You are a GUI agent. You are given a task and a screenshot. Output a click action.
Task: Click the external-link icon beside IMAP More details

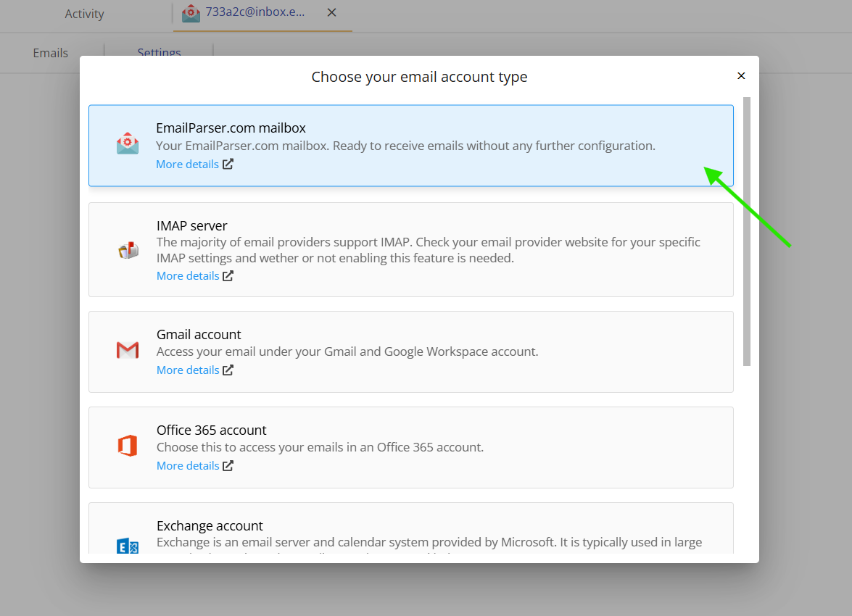(228, 275)
